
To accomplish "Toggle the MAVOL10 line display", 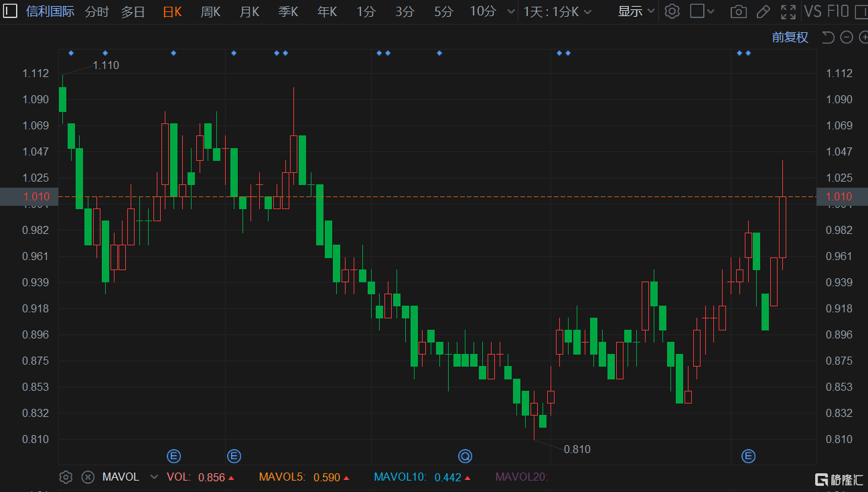I will coord(400,477).
